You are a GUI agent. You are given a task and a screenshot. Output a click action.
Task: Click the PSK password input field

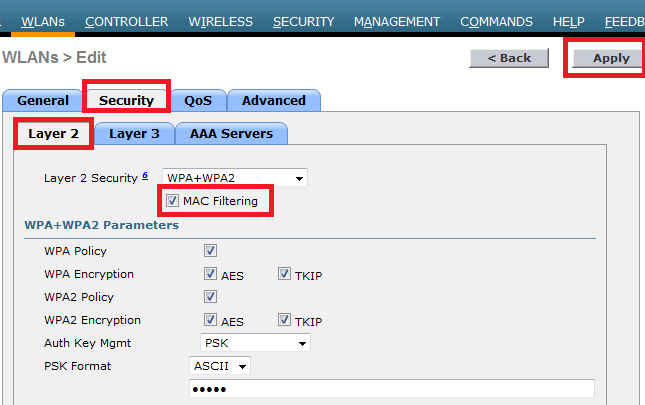point(391,389)
